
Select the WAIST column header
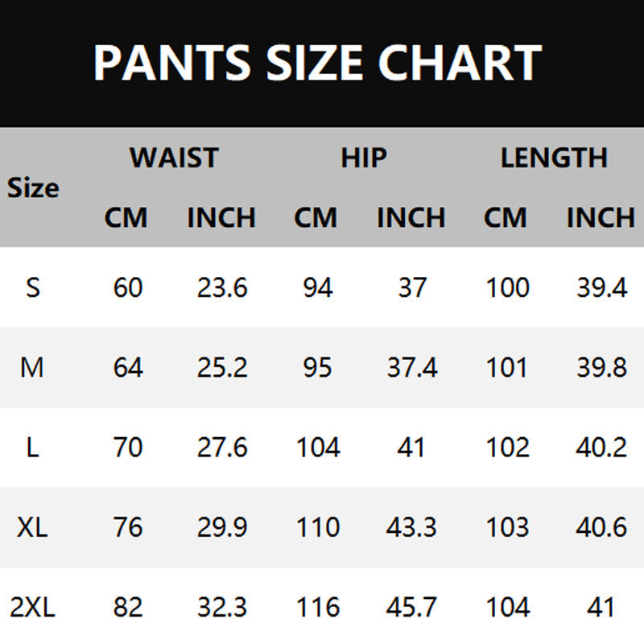[174, 157]
